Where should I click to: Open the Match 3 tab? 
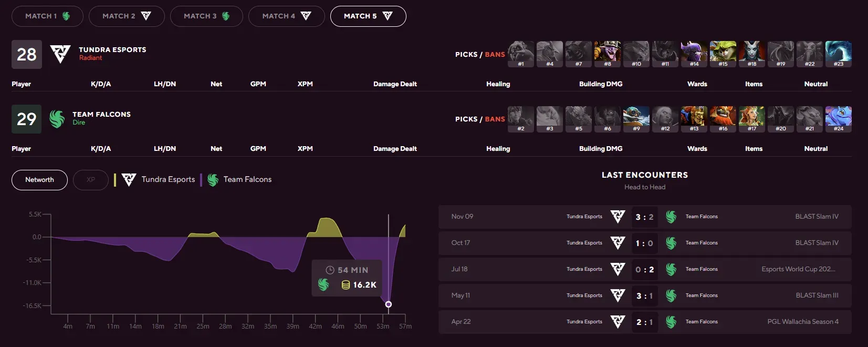[x=206, y=16]
